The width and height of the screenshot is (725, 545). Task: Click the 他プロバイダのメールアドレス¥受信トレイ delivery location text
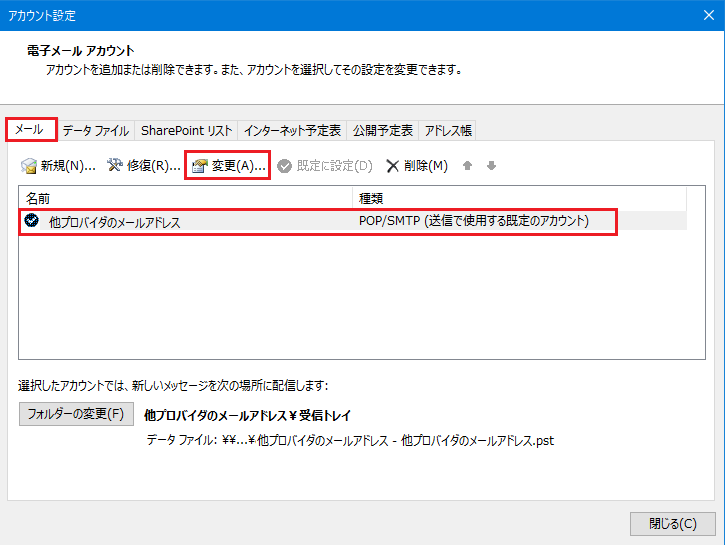[248, 416]
